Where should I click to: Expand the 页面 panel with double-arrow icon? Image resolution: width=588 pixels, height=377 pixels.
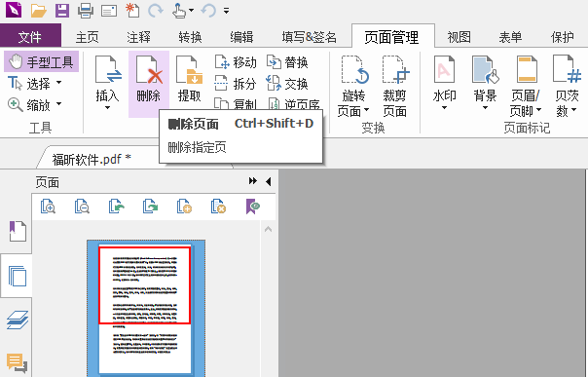click(x=253, y=181)
